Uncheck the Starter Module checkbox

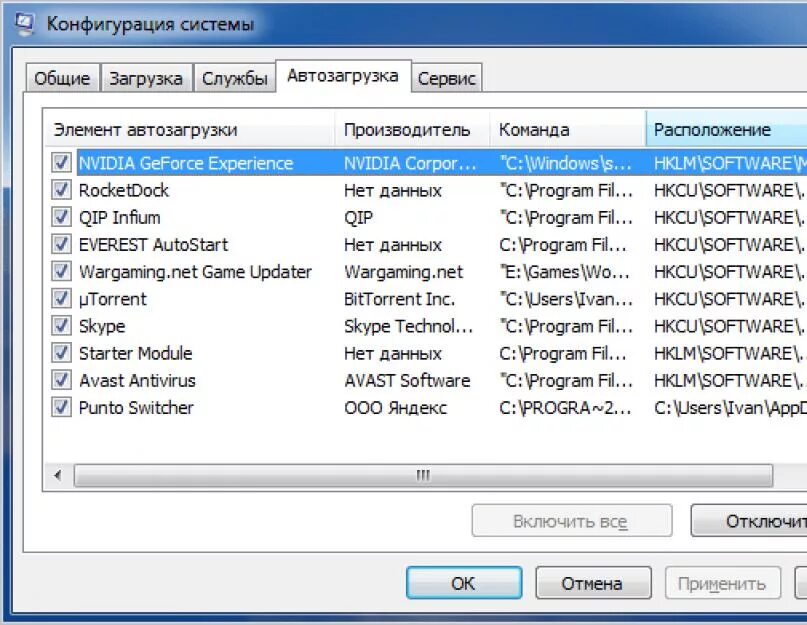61,353
